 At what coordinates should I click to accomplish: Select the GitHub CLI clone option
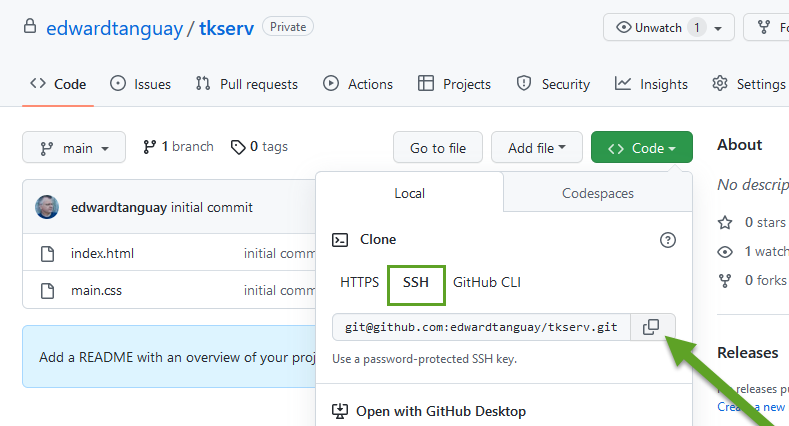487,282
